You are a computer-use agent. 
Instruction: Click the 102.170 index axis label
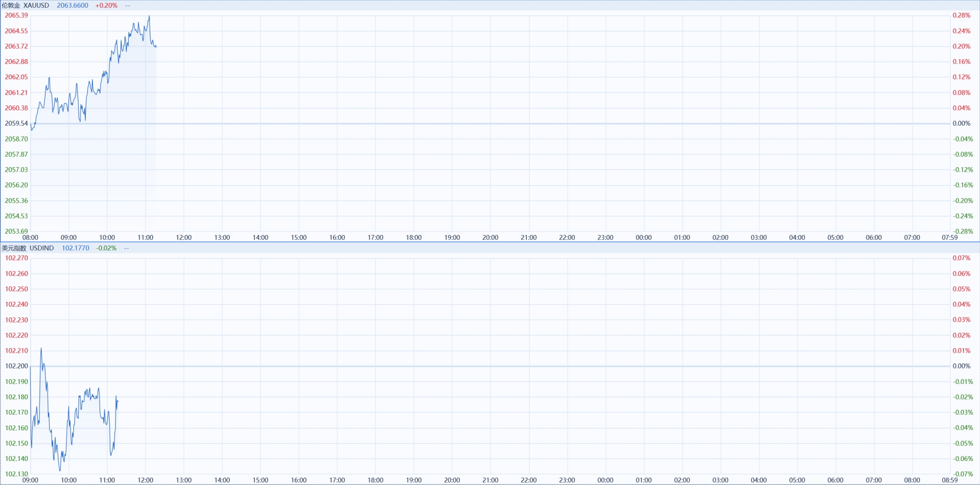(x=16, y=412)
